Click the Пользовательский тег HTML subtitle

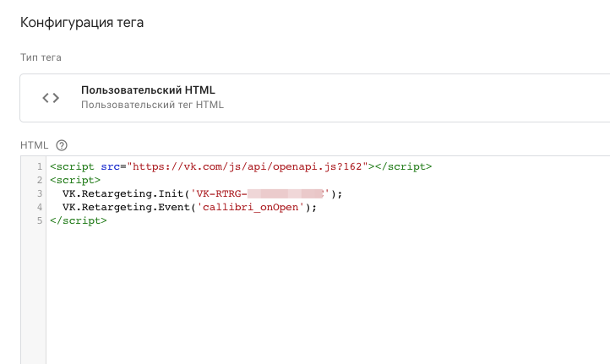tap(152, 106)
